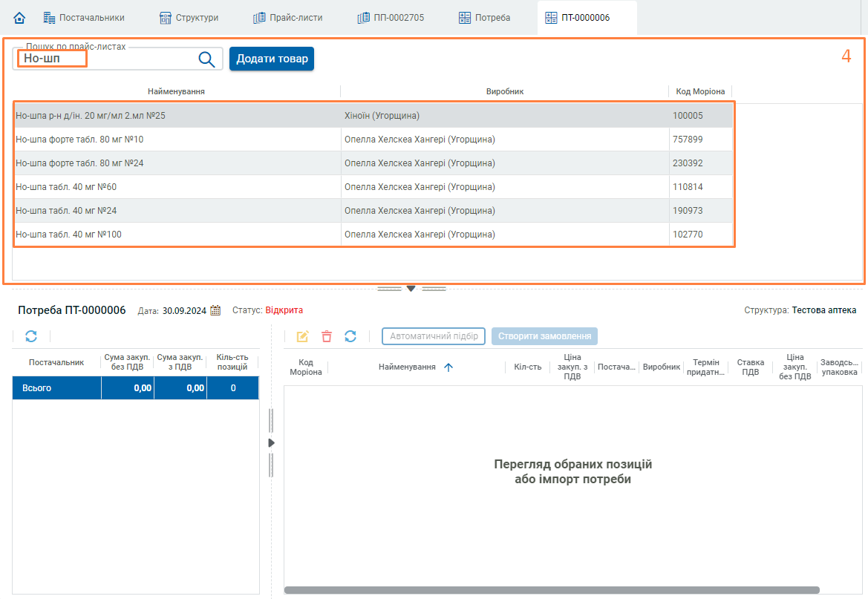Open the Потреба tab
This screenshot has width=868, height=599.
484,18
